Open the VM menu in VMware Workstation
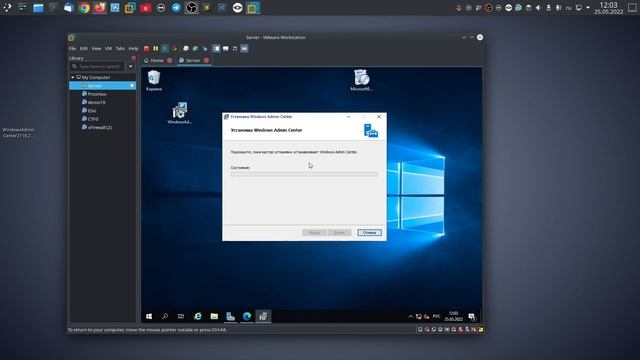 coord(108,49)
